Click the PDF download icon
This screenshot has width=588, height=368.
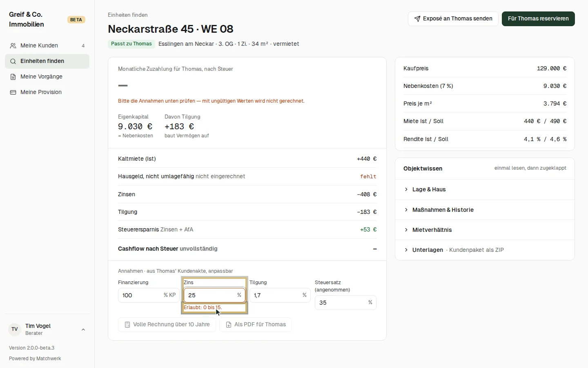point(229,325)
